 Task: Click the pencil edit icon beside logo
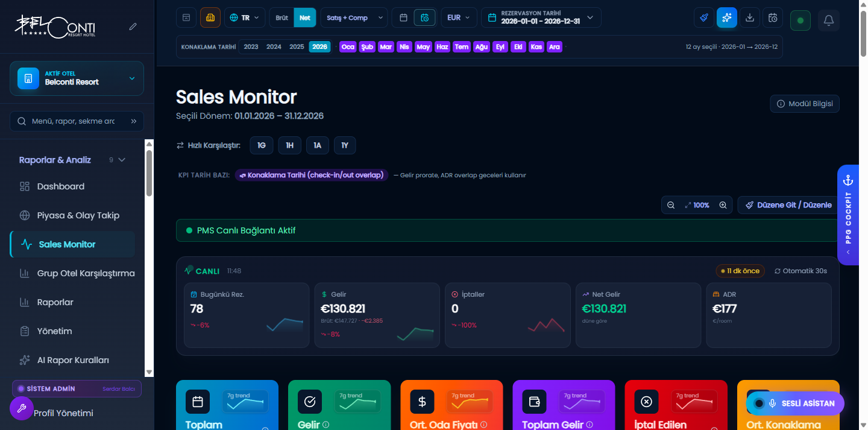[133, 27]
